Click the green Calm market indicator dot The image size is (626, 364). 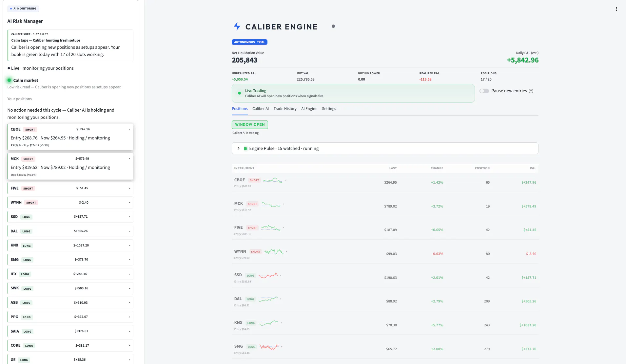pos(9,80)
